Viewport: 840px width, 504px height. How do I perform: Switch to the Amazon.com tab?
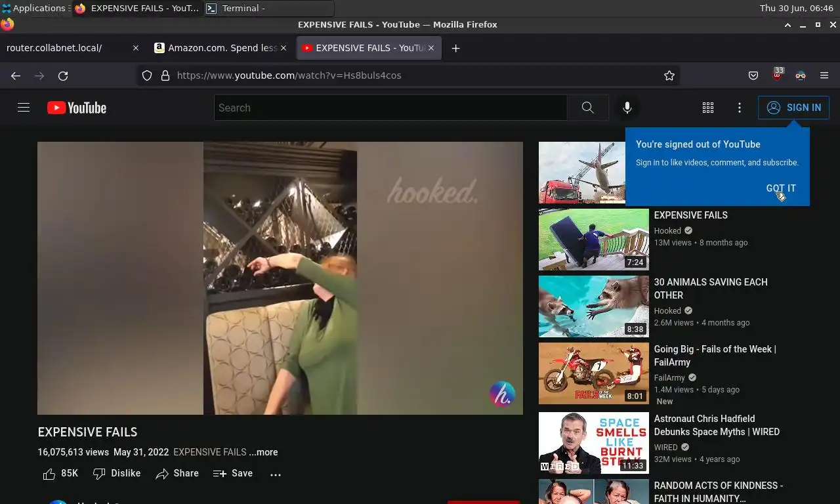pos(221,48)
